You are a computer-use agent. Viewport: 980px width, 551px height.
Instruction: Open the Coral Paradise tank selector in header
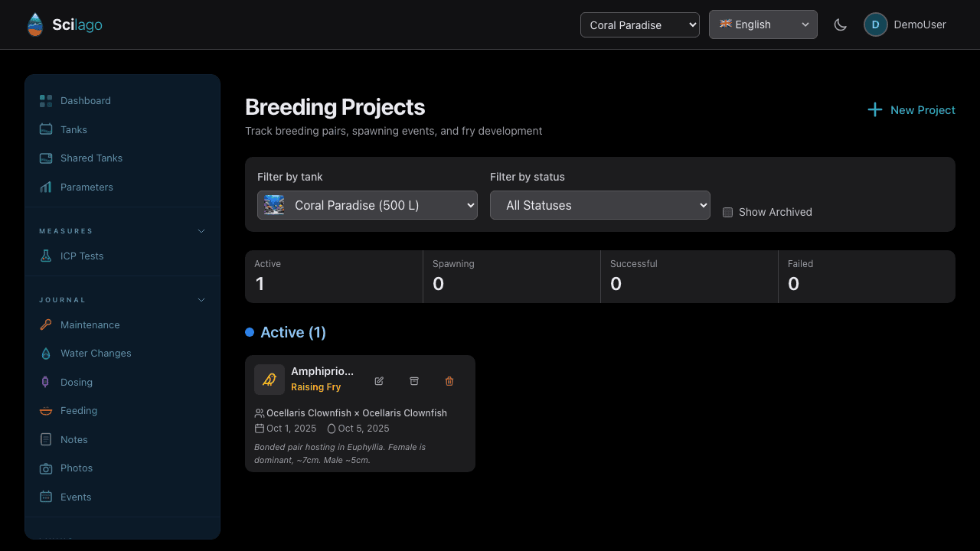640,24
